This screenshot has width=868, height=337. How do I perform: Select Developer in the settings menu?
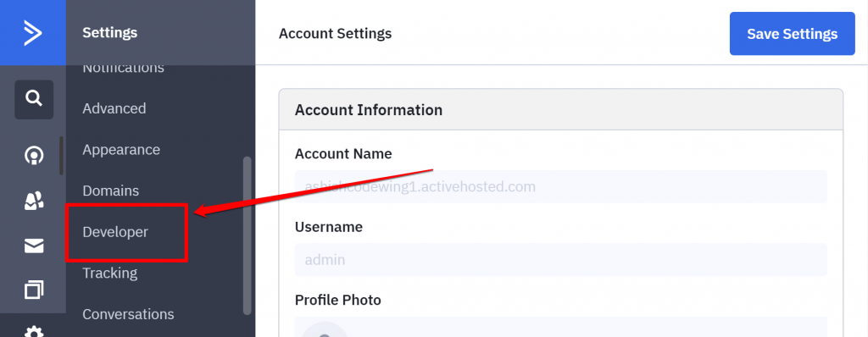pos(115,232)
